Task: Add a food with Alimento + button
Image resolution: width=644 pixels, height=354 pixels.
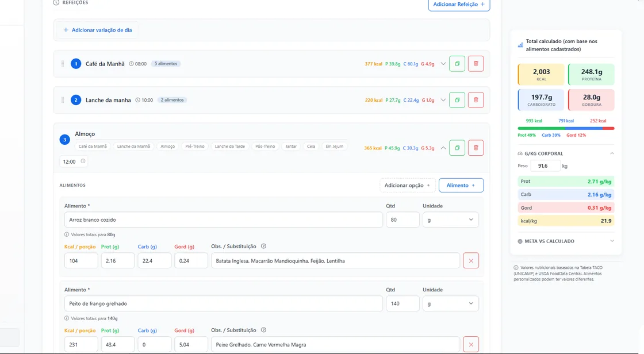Action: pos(461,185)
